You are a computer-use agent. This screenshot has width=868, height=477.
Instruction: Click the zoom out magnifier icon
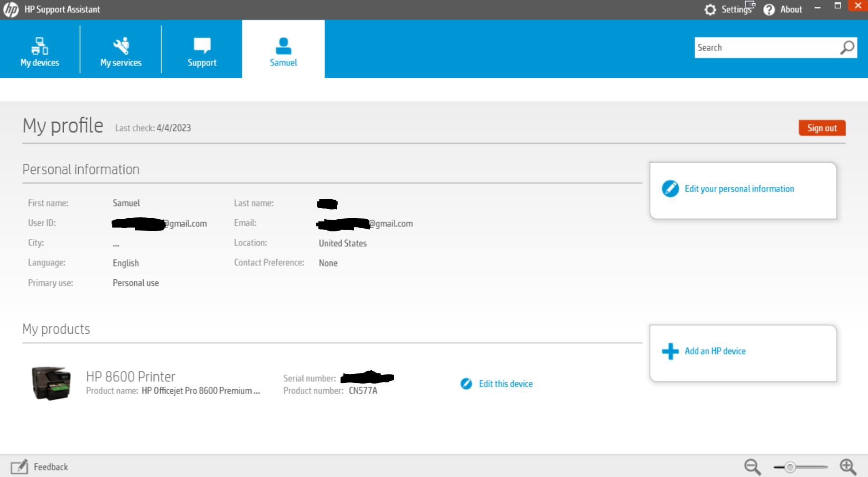click(x=752, y=467)
